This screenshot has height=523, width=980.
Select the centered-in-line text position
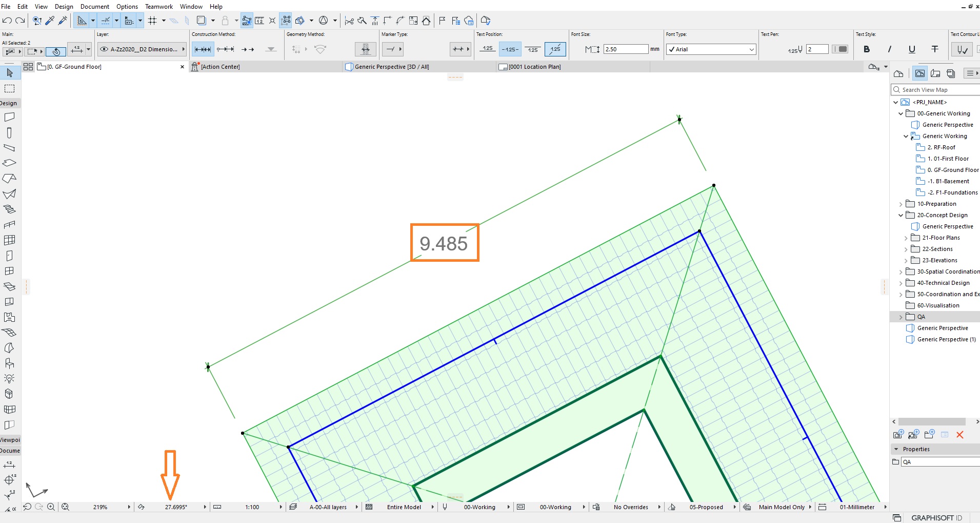click(x=510, y=49)
